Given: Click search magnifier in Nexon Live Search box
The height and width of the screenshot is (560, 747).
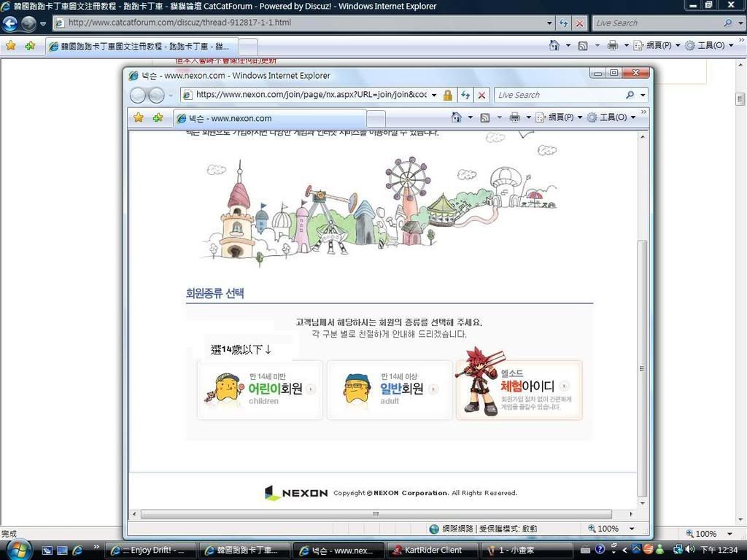Looking at the screenshot, I should pyautogui.click(x=630, y=95).
